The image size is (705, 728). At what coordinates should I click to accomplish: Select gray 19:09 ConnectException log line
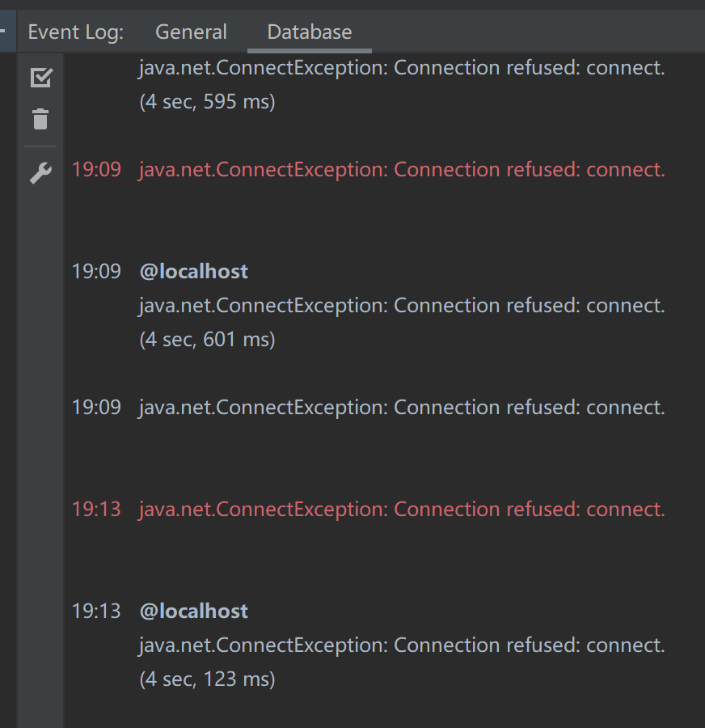pyautogui.click(x=402, y=408)
